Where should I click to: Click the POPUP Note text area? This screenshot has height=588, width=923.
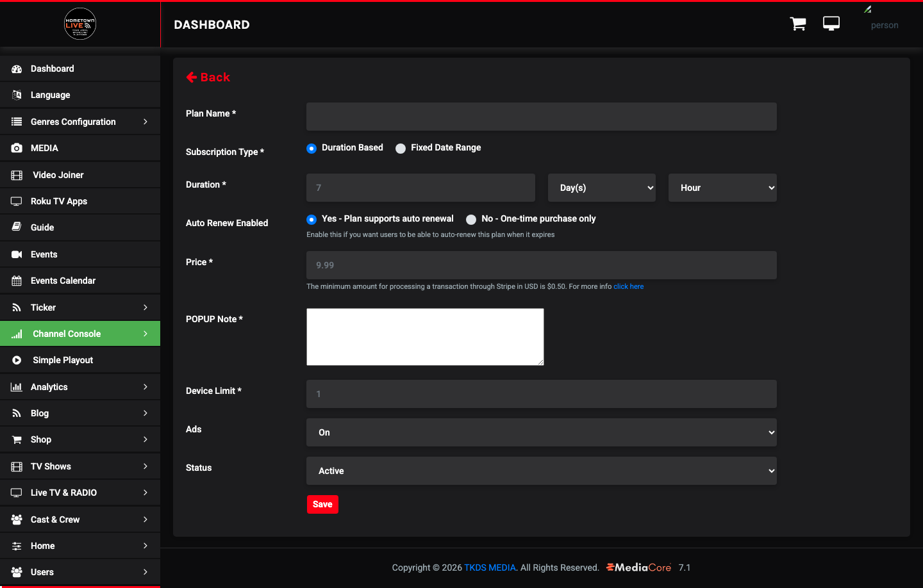pyautogui.click(x=425, y=337)
